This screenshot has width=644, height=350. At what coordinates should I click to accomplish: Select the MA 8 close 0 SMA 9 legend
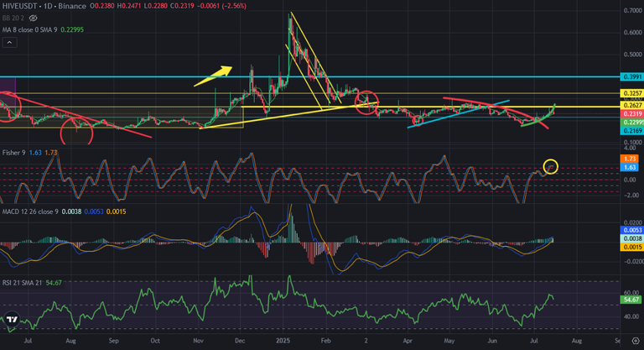coord(29,29)
